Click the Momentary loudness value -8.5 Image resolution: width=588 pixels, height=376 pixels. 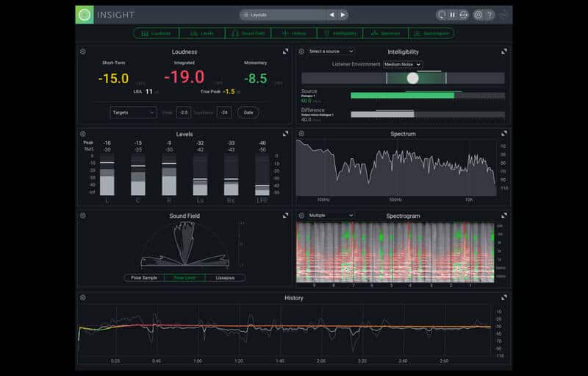(x=256, y=79)
